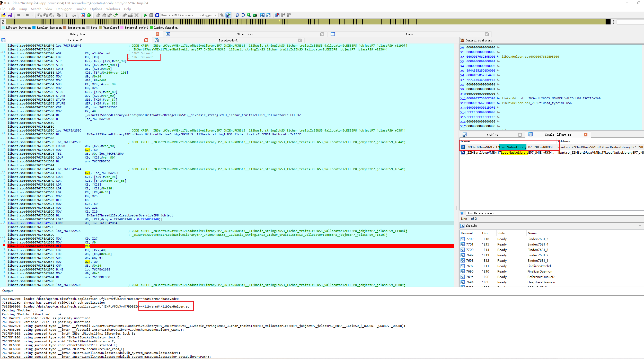Click the blue Terminate process stop icon
The height and width of the screenshot is (359, 644).
pos(157,15)
